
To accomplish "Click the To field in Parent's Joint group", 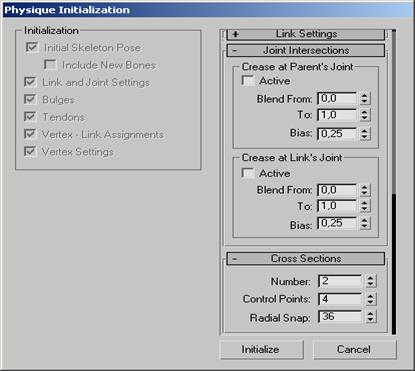I will [337, 115].
